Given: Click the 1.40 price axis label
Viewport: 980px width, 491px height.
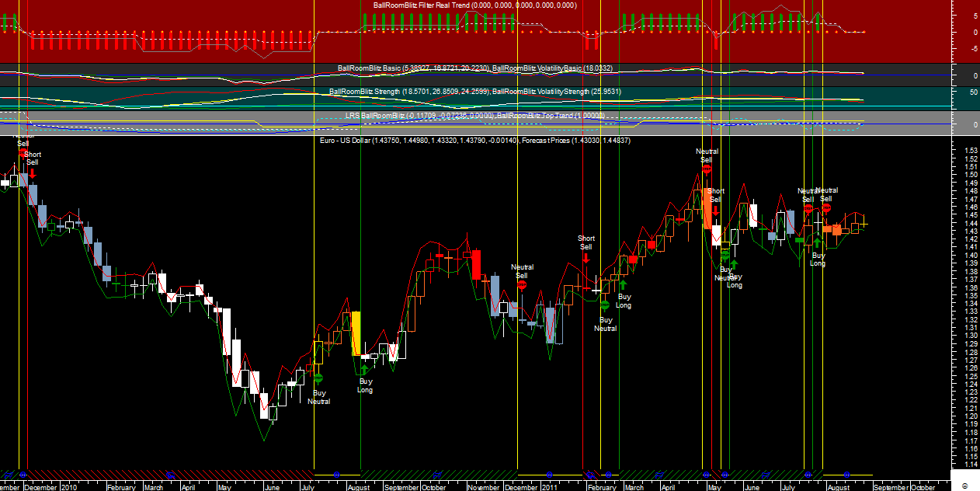Looking at the screenshot, I should pyautogui.click(x=970, y=256).
